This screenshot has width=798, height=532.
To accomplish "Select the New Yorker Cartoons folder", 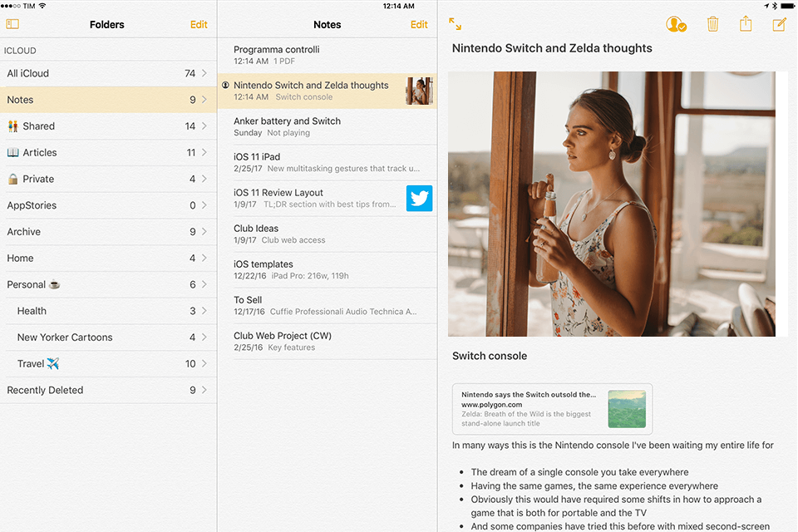I will point(108,337).
